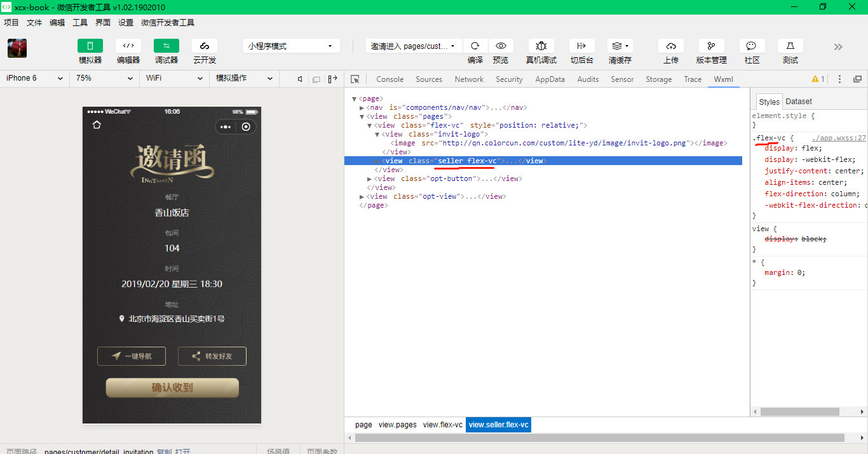Click the devtools undock panel icon
The image size is (868, 454).
click(x=857, y=79)
